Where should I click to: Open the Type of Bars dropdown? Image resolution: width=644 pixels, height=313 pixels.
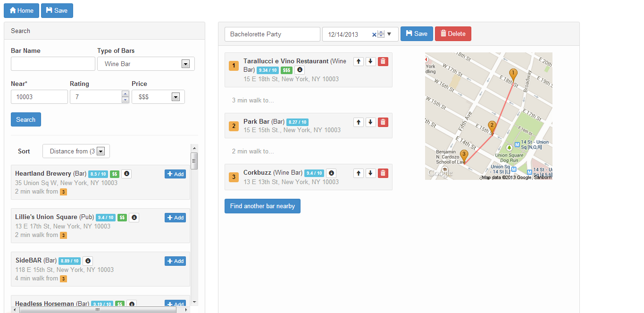tap(146, 64)
